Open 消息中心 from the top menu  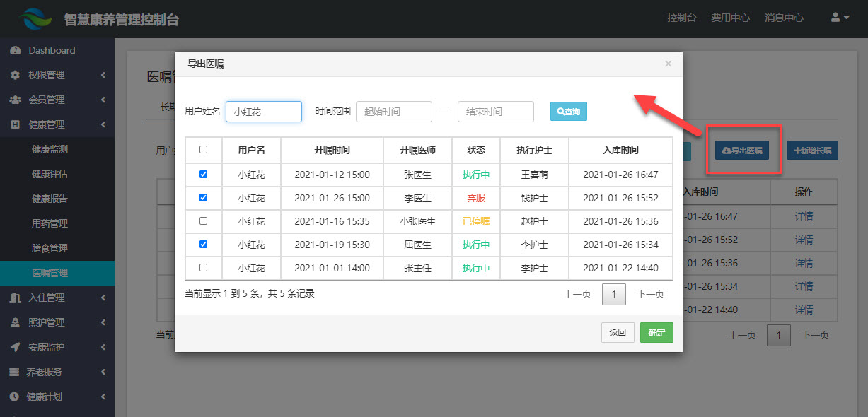(783, 18)
